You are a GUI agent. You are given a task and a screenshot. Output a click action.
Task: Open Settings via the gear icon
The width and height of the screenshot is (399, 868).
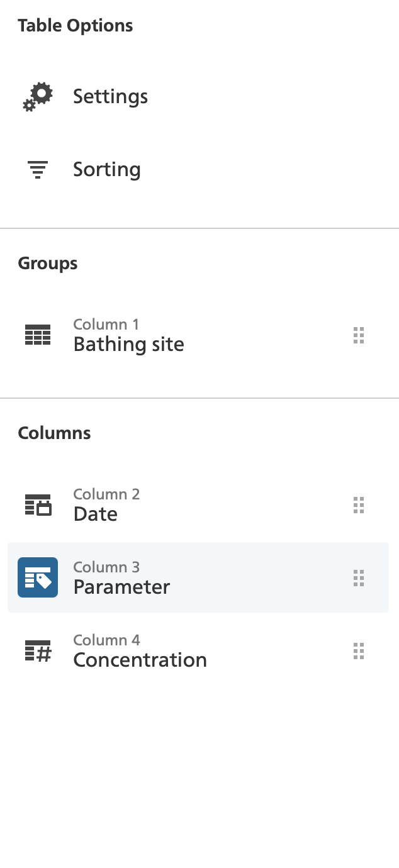(x=37, y=96)
